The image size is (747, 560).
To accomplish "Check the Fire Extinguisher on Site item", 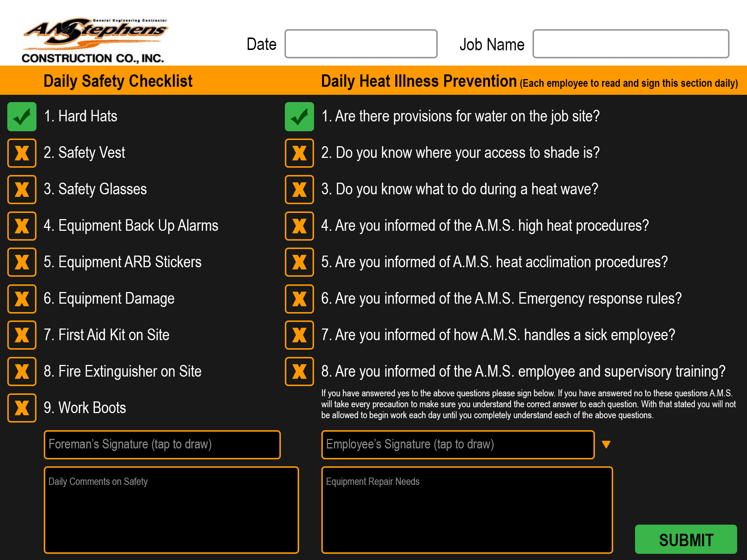I will coord(22,372).
